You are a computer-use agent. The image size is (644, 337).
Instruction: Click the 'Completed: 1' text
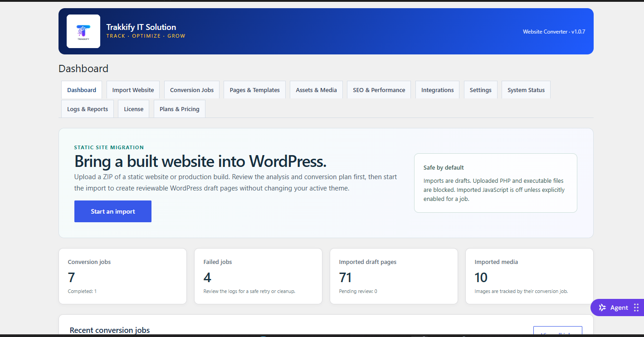point(82,291)
